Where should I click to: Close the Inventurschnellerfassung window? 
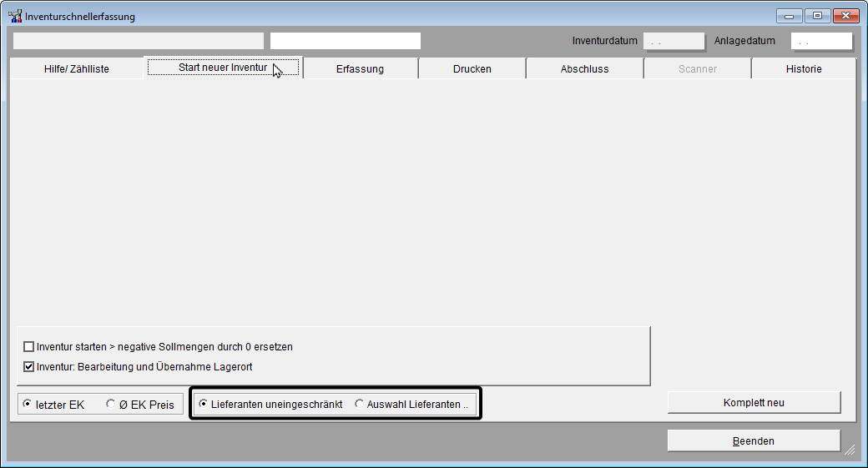pyautogui.click(x=845, y=16)
